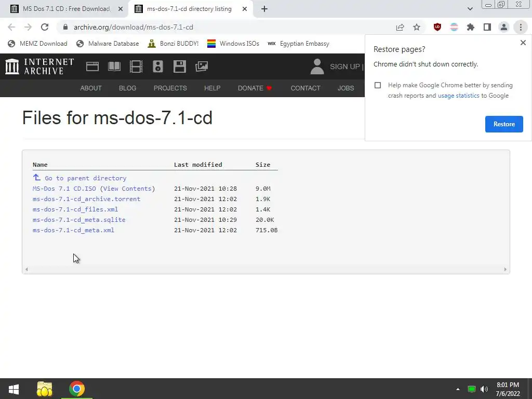Reload the page with the refresh icon

(x=45, y=27)
